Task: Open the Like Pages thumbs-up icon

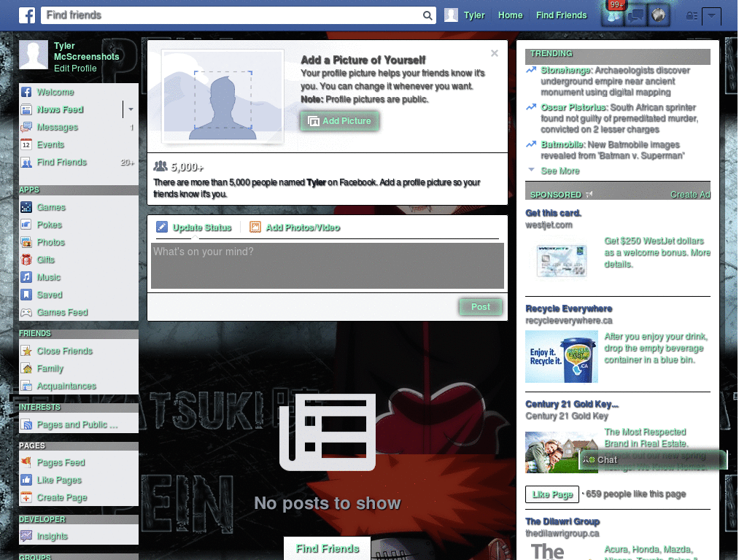Action: coord(26,480)
